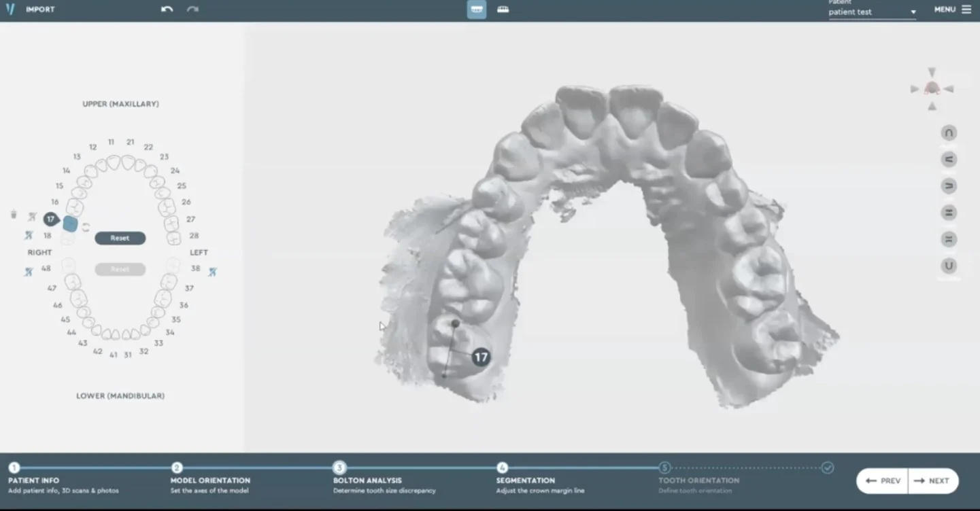This screenshot has height=511, width=980.
Task: Go to the Segmentation step
Action: point(502,468)
